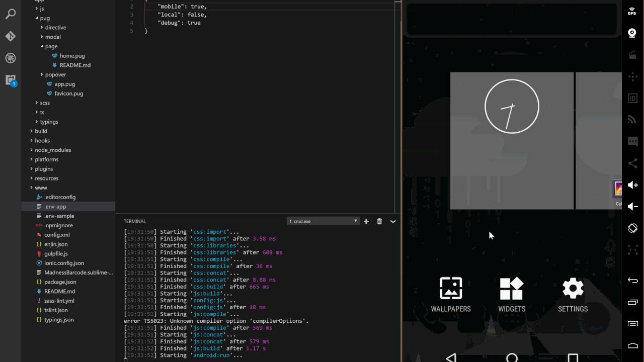This screenshot has height=362, width=644.
Task: Expand the typings folder
Action: [49, 122]
